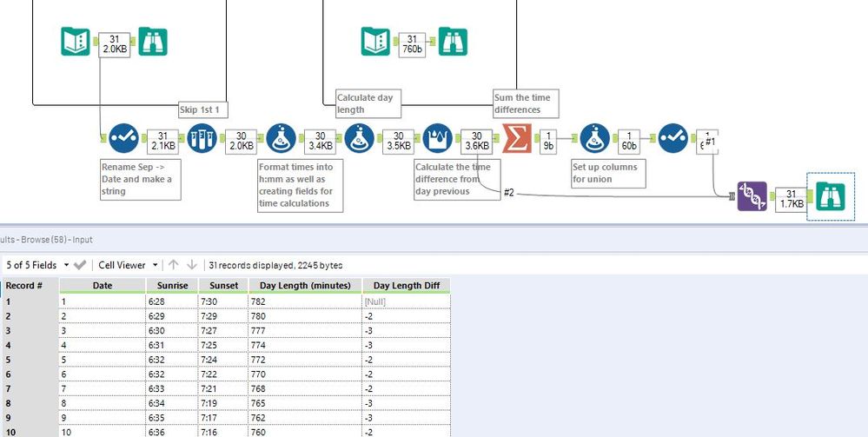Image resolution: width=868 pixels, height=437 pixels.
Task: Select the Formula tool above Format times annotation
Action: [281, 138]
